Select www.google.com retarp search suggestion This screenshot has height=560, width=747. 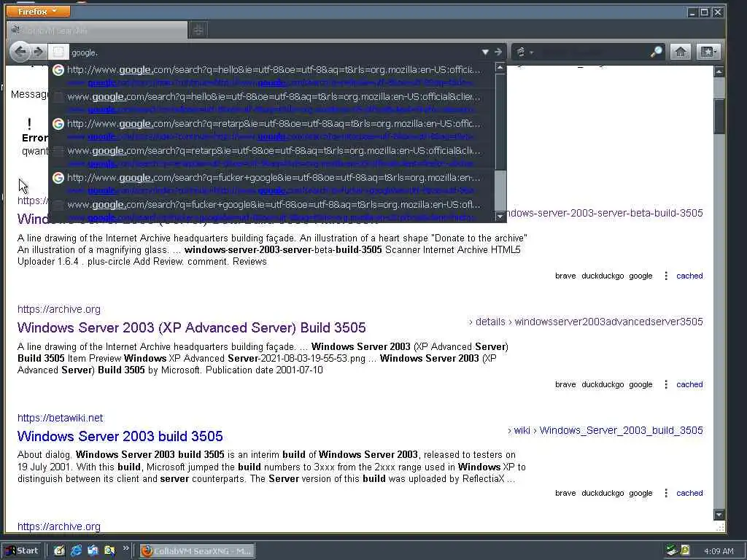point(271,157)
